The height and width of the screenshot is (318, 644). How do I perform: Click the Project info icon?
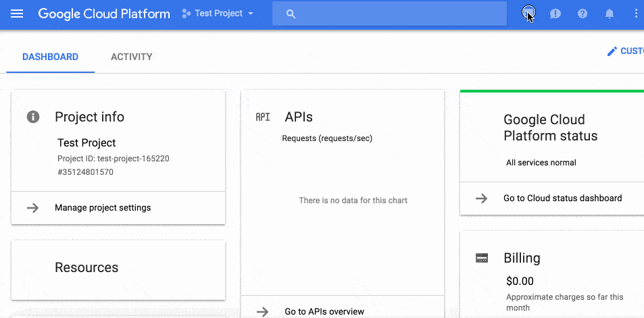pyautogui.click(x=33, y=117)
